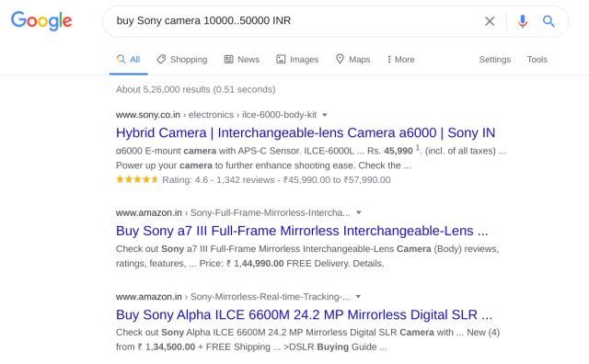Open search Settings
Screen dimensions: 589x364
tap(495, 60)
